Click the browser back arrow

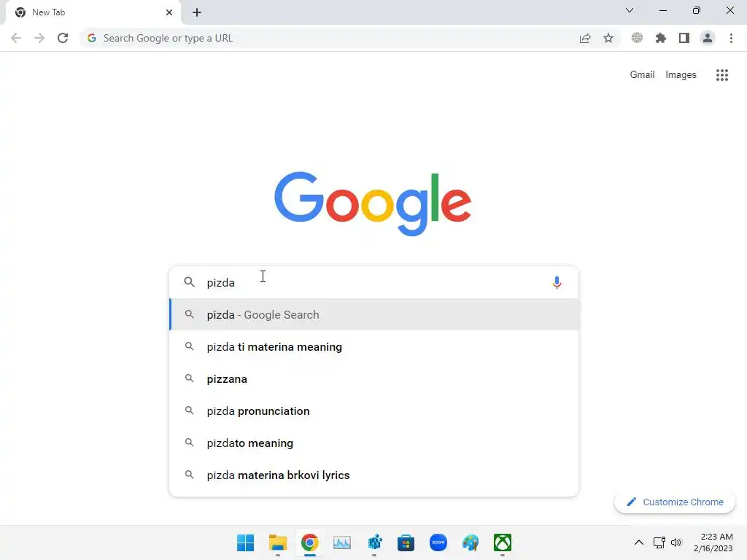point(16,38)
